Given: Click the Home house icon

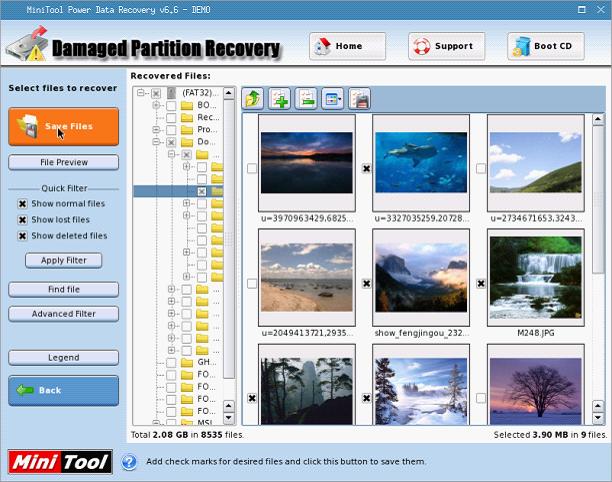Looking at the screenshot, I should 322,47.
